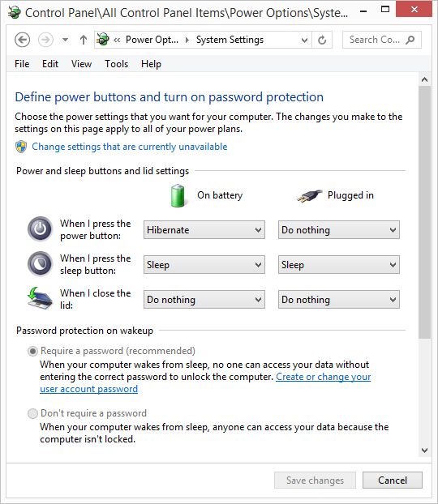This screenshot has width=438, height=504.
Task: Click the On battery column label
Action: [220, 195]
